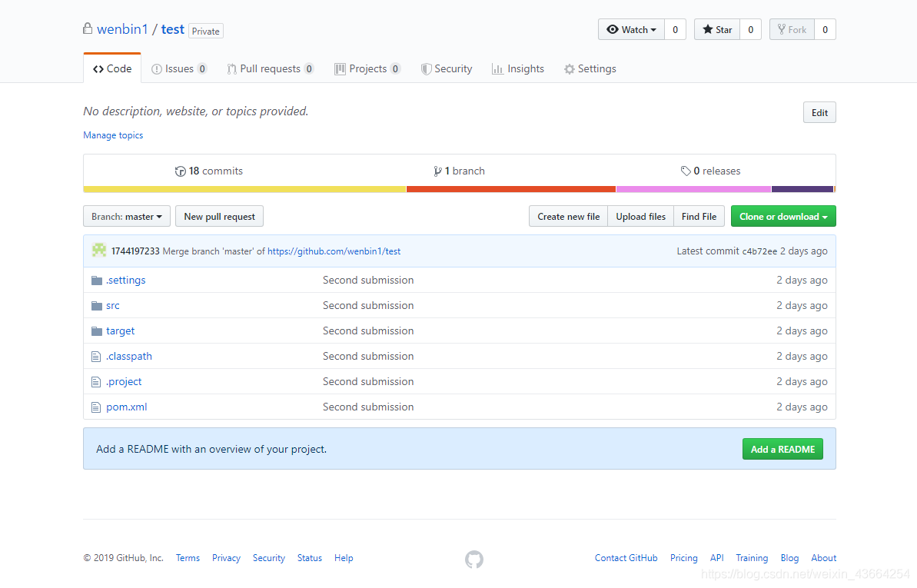This screenshot has height=588, width=917.
Task: Click Manage topics link
Action: (113, 135)
